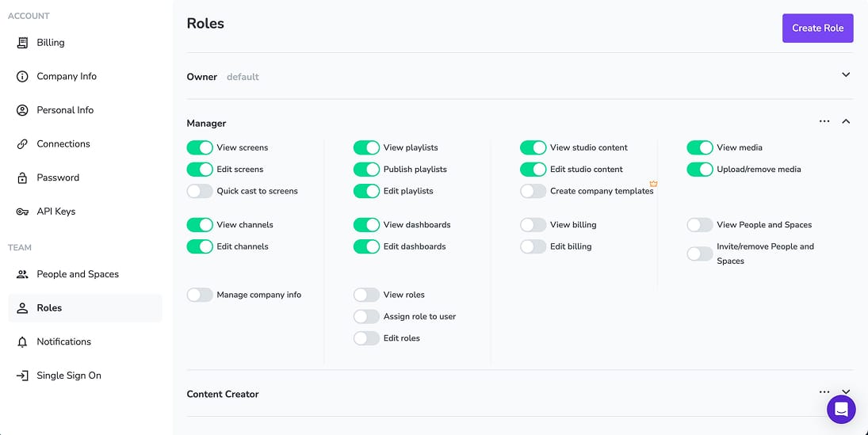Open Billing settings in sidebar
The height and width of the screenshot is (435, 868).
click(86, 43)
